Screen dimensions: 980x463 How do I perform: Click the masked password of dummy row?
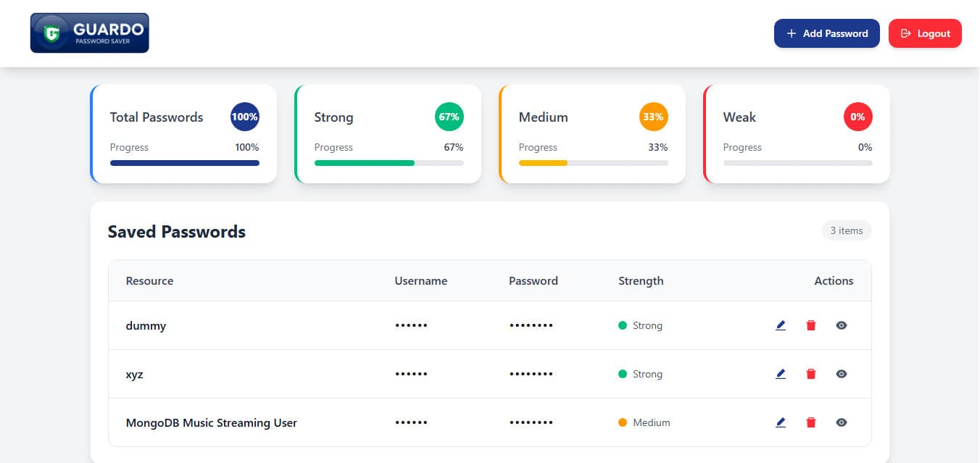point(531,326)
